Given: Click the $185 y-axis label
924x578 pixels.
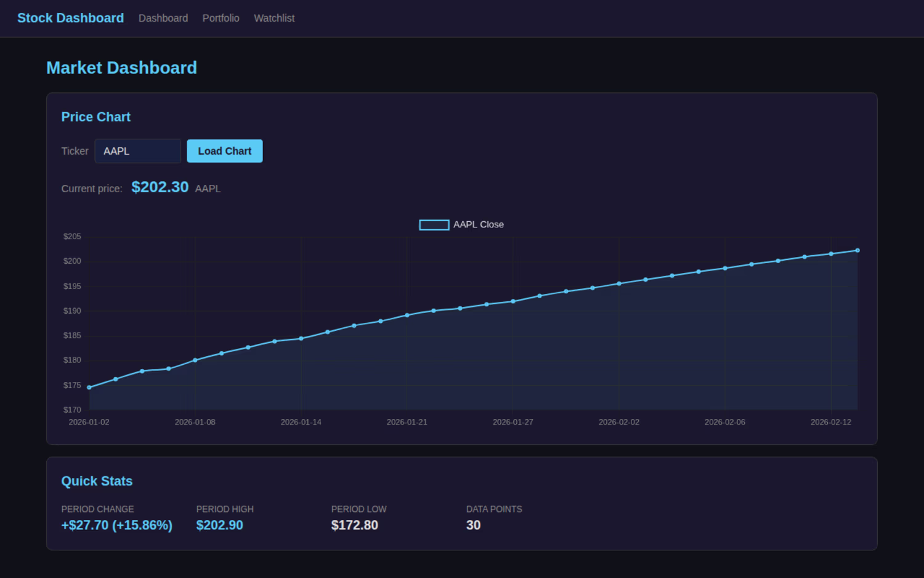Looking at the screenshot, I should (x=72, y=336).
